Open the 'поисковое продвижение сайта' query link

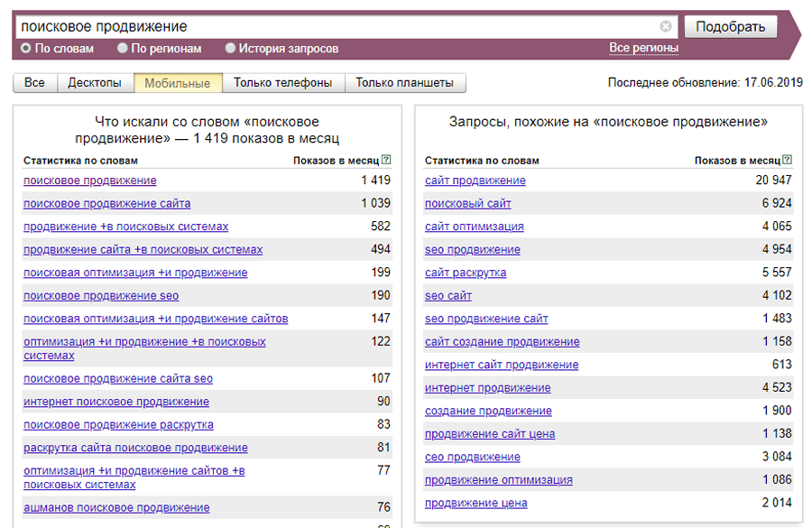pos(106,203)
